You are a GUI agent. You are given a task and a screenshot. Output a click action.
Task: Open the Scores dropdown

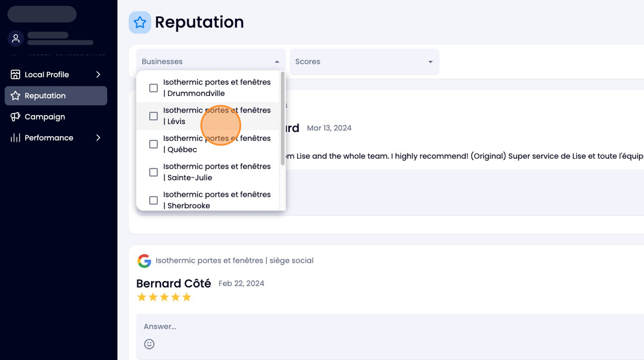click(x=365, y=62)
